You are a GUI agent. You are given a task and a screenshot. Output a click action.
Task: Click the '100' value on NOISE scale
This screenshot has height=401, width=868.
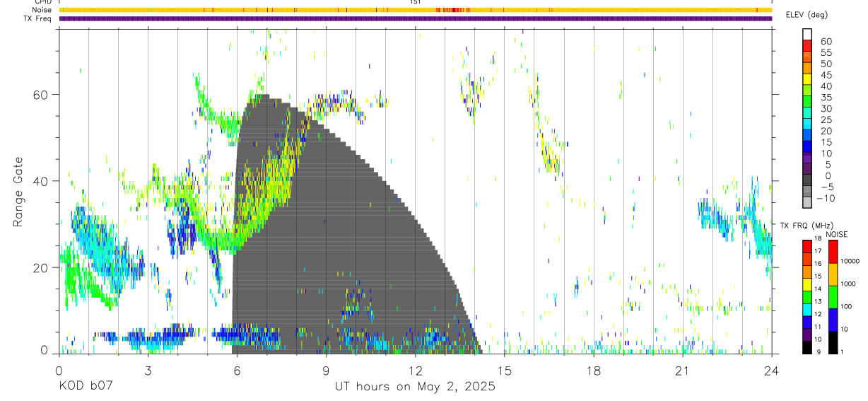coord(847,306)
